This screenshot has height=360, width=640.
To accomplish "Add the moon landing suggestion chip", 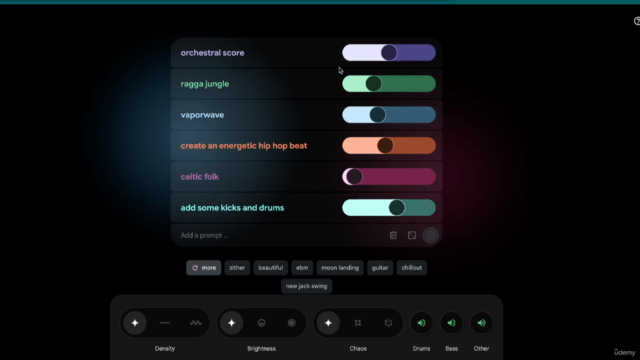I will pos(340,268).
